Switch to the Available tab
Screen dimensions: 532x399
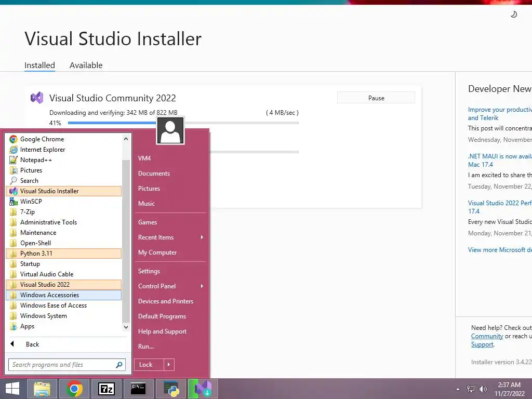[x=86, y=65]
